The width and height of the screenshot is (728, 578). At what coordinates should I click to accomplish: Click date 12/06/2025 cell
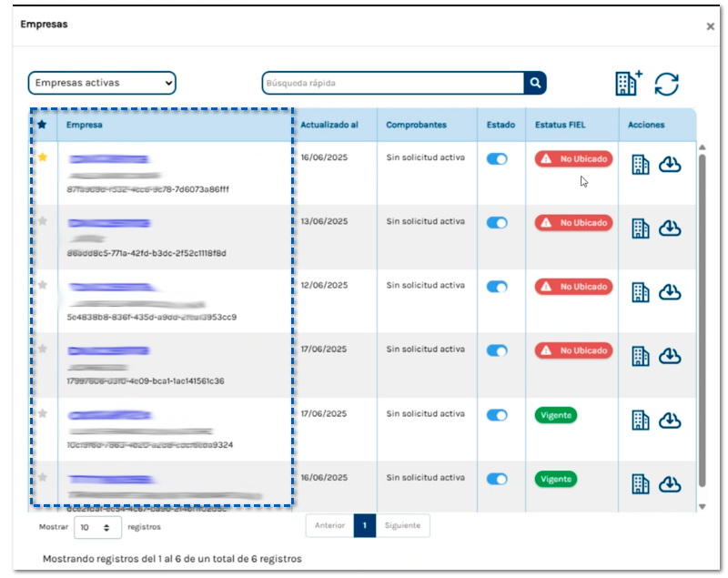[324, 286]
